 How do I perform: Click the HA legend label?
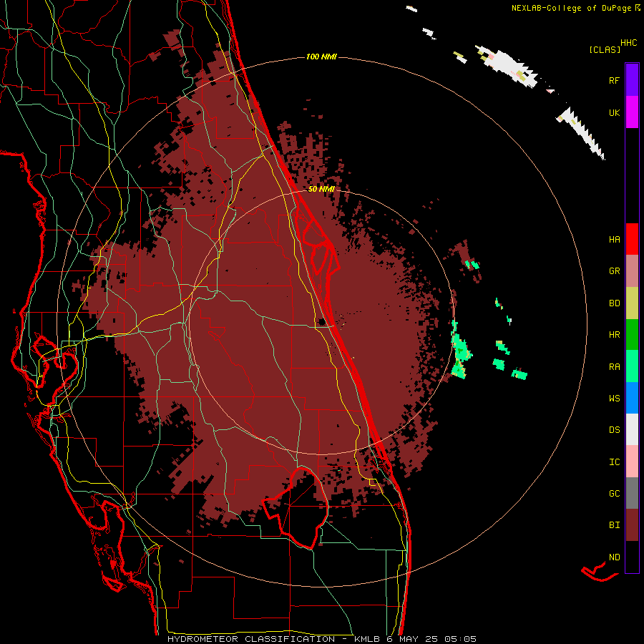tap(614, 240)
